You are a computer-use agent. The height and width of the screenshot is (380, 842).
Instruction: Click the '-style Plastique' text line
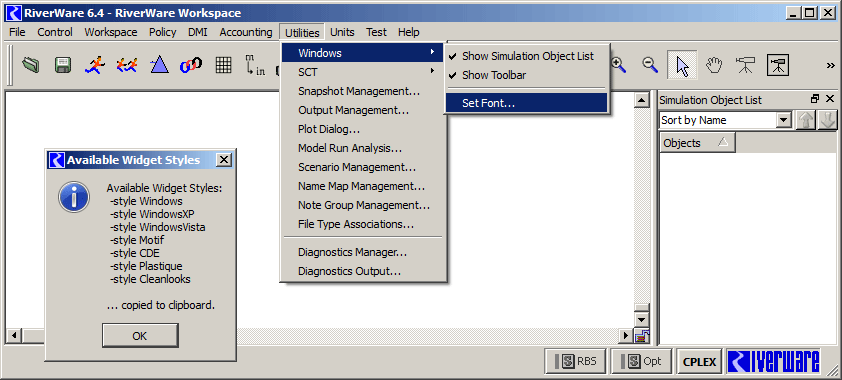click(146, 266)
